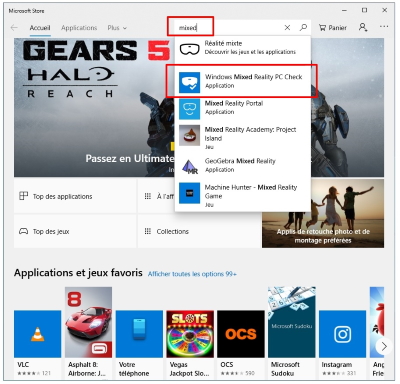Select Mixed Reality Academy: Project Island
Screen dimensions: 400x384
(x=243, y=138)
